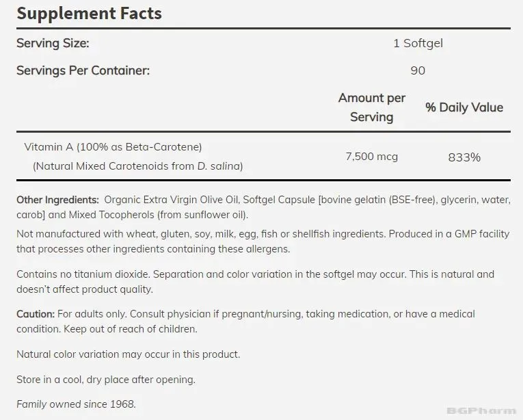The image size is (523, 420).
Task: Click the 90 servings value
Action: [x=418, y=70]
